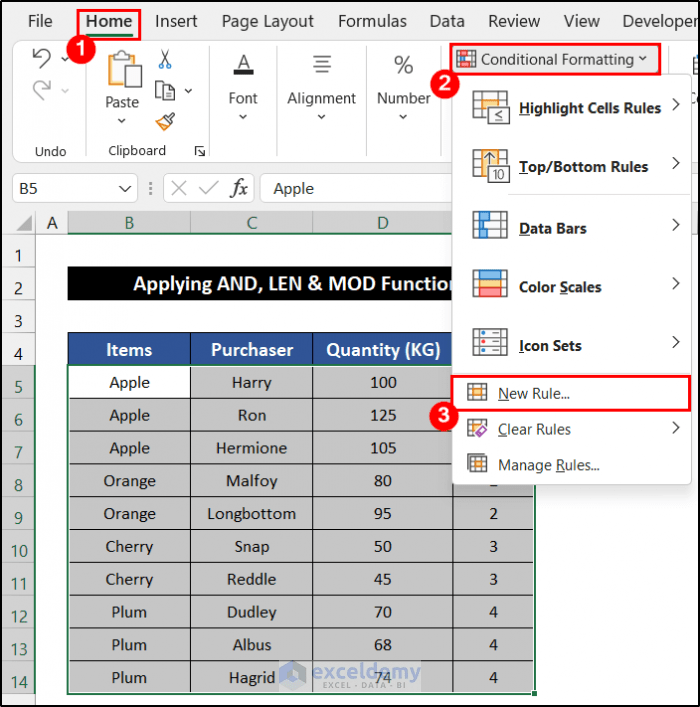
Task: Choose Manage Rules menu entry
Action: (x=571, y=464)
